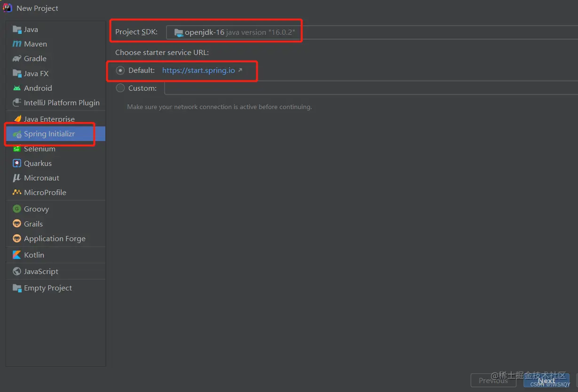The width and height of the screenshot is (578, 392).
Task: Choose Gradle in project type list
Action: point(55,59)
